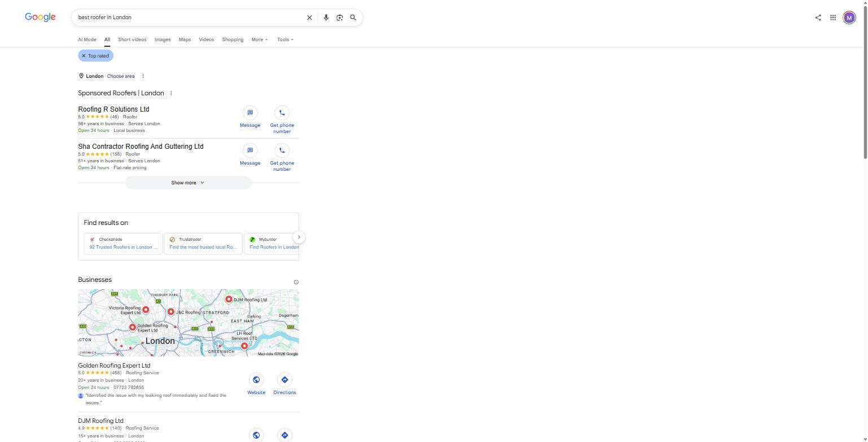The image size is (868, 442).
Task: Remove the Top rated filter chip
Action: click(84, 56)
